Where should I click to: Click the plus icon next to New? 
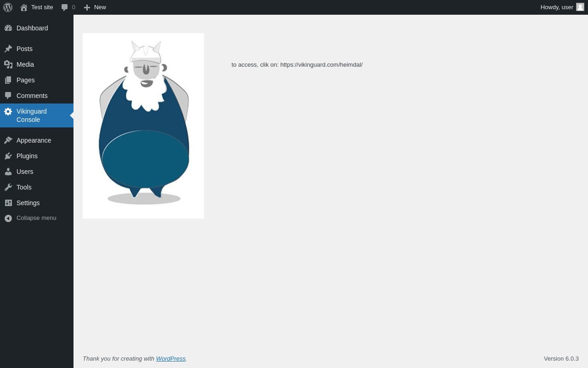pyautogui.click(x=87, y=7)
